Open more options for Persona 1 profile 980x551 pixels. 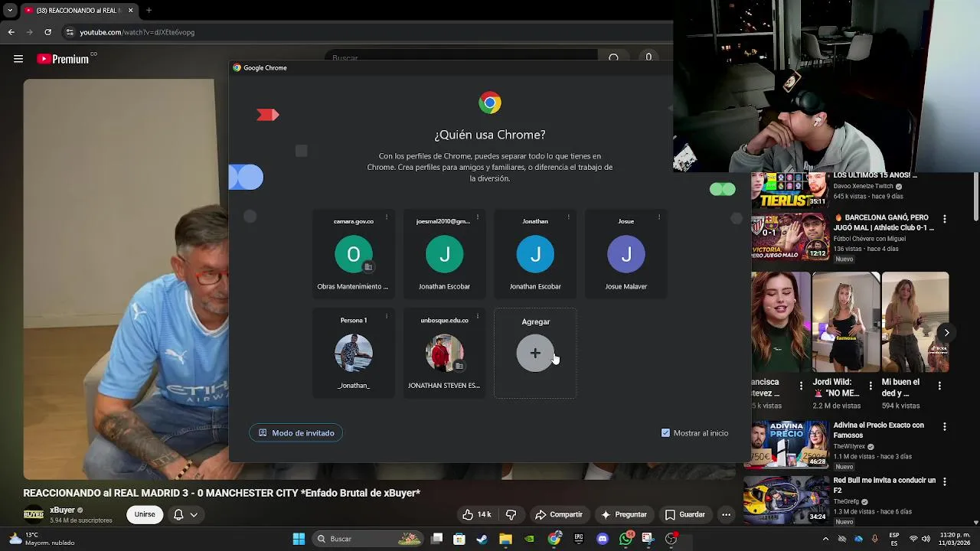point(387,316)
